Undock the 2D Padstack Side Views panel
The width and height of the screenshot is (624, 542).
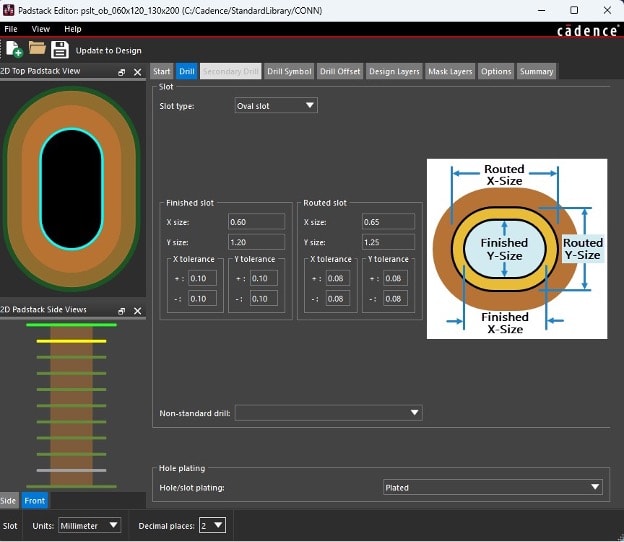(122, 311)
